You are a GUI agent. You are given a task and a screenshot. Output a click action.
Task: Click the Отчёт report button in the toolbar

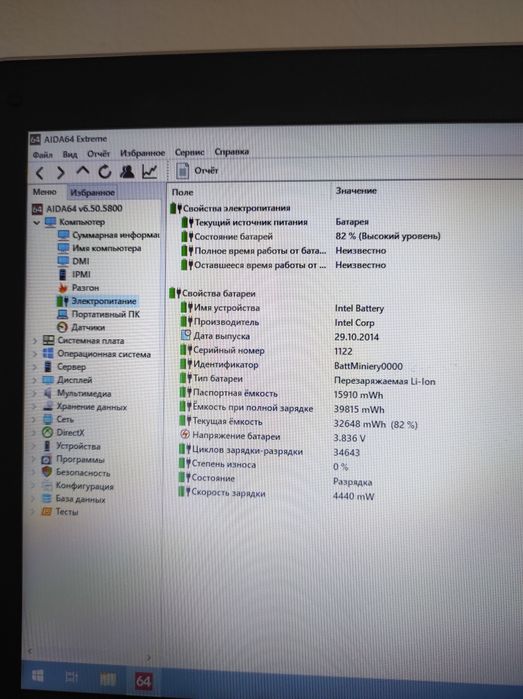pyautogui.click(x=197, y=171)
